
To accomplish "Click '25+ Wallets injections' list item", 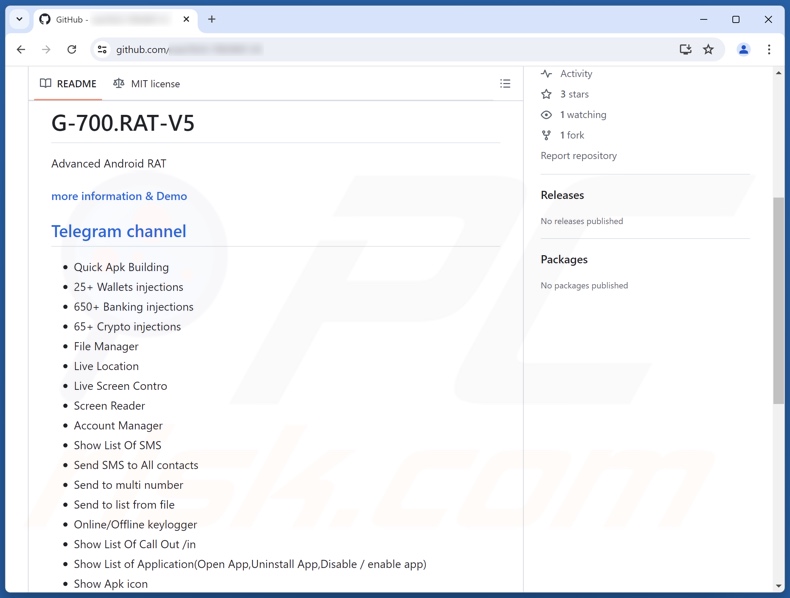I will [x=128, y=287].
